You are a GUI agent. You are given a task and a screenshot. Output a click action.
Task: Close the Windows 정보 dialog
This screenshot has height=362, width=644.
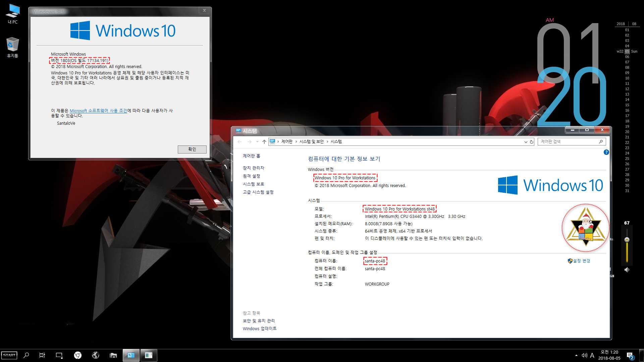pyautogui.click(x=204, y=11)
